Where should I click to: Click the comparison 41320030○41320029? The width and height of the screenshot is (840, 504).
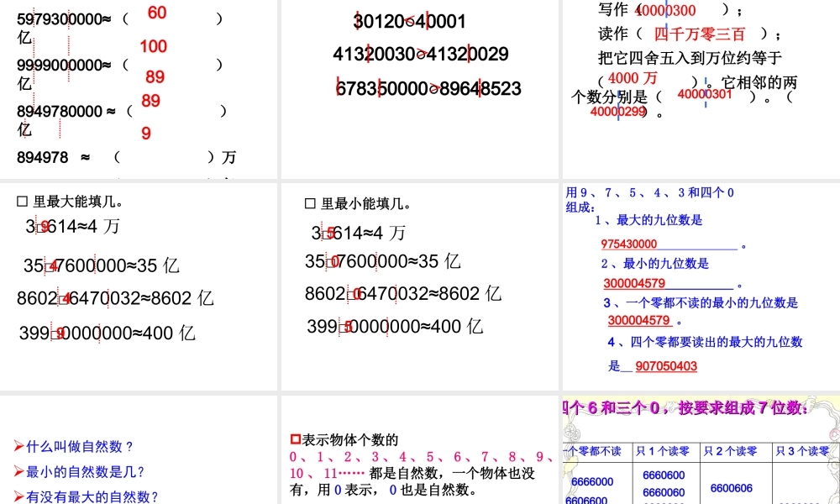(421, 54)
